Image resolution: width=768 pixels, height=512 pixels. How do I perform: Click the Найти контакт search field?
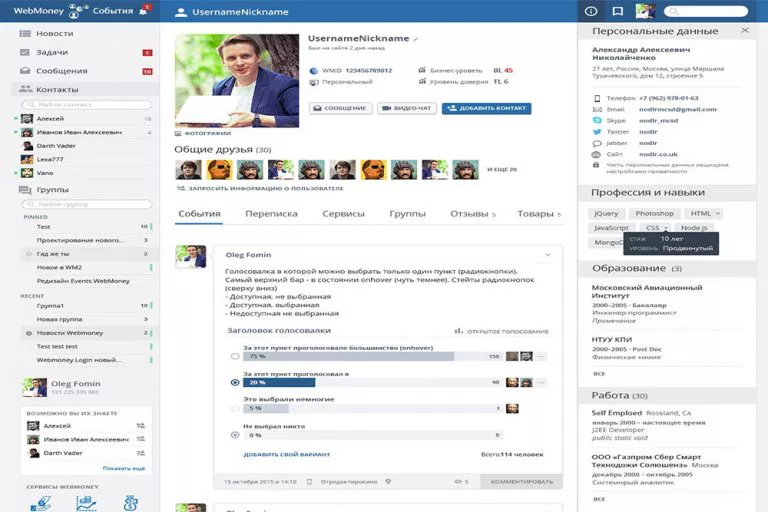86,104
